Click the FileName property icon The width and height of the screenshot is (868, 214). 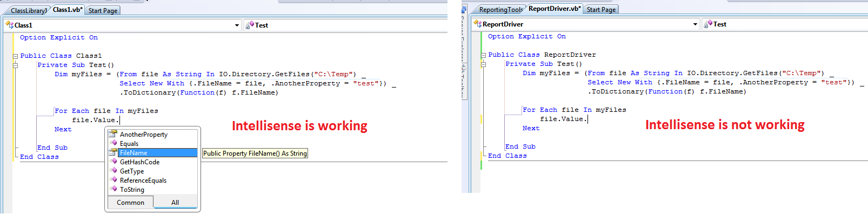click(x=113, y=152)
